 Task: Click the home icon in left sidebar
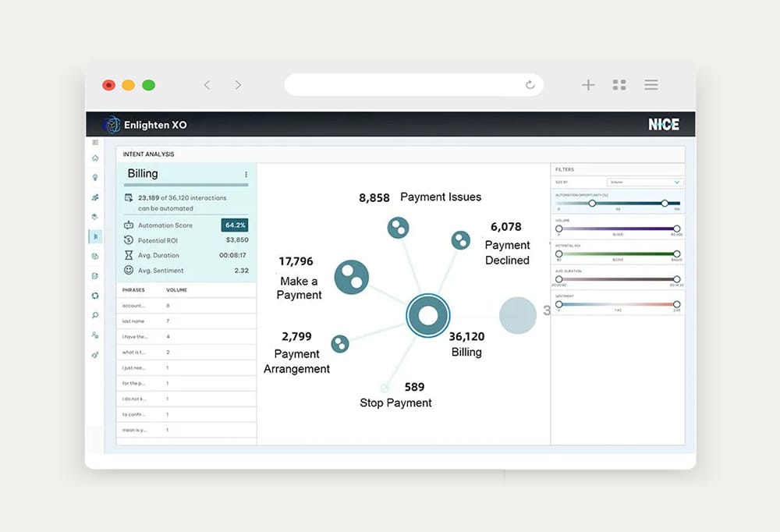(x=95, y=158)
